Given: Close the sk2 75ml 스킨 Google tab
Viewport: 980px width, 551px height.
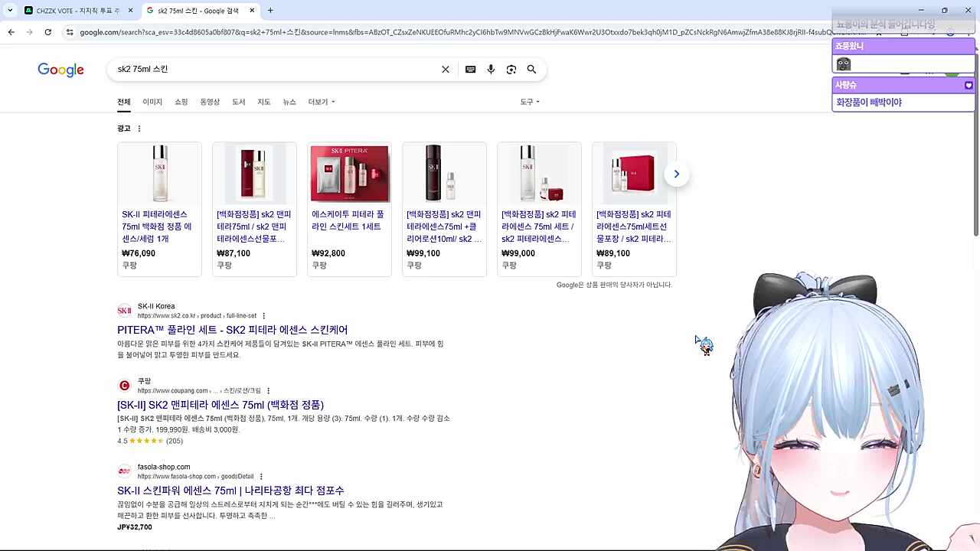Looking at the screenshot, I should pos(253,11).
